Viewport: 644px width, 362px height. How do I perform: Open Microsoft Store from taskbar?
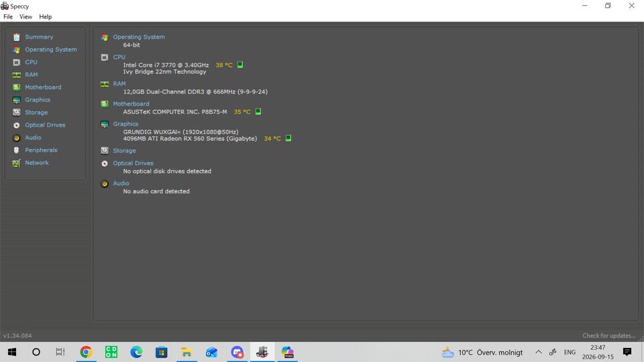point(162,352)
